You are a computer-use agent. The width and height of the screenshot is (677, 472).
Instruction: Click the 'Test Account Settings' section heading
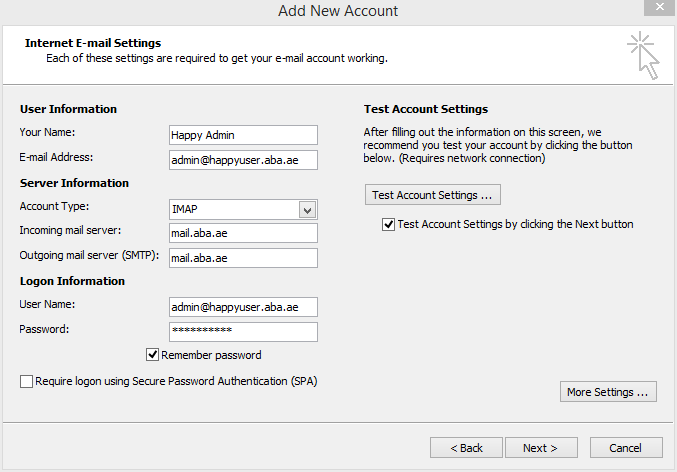[426, 109]
